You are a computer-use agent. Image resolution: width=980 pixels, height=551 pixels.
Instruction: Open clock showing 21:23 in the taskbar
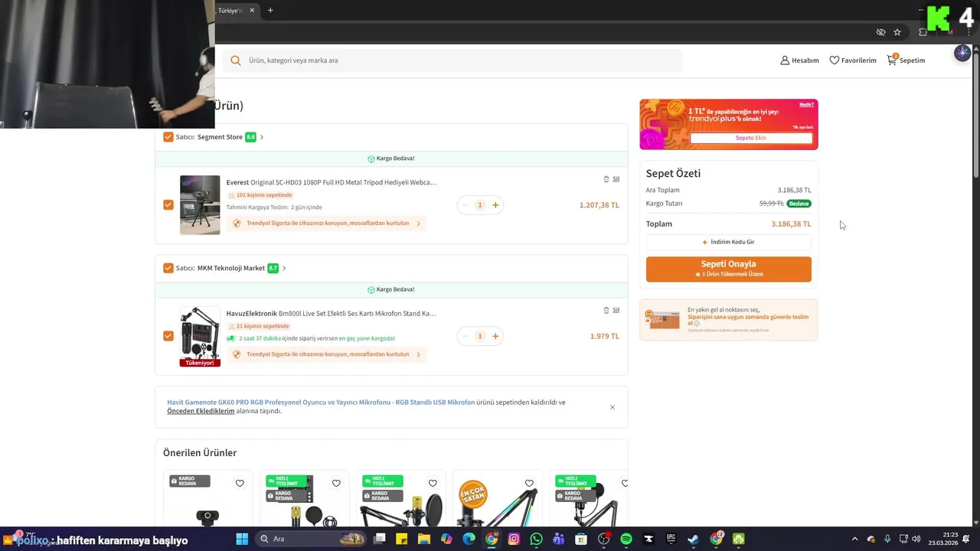[942, 539]
